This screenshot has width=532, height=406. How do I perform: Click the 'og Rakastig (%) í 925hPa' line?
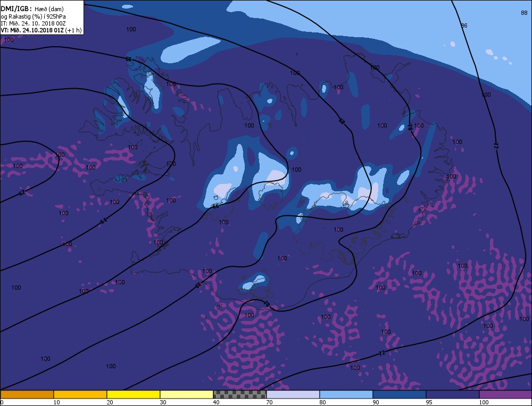33,16
